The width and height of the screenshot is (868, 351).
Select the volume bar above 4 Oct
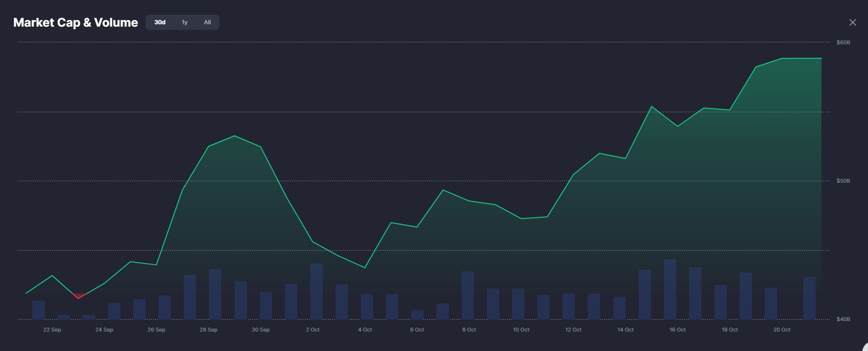click(x=367, y=307)
